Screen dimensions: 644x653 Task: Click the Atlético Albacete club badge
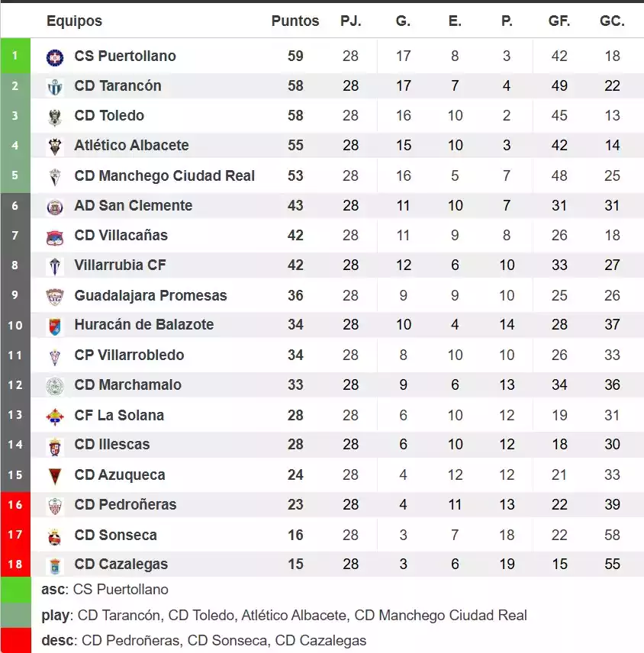pyautogui.click(x=55, y=146)
